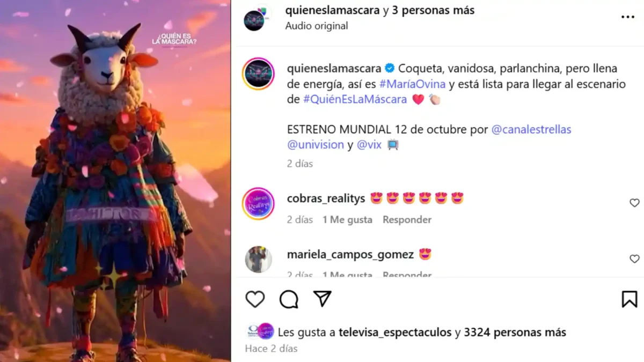Like the post with heart icon

pos(255,299)
